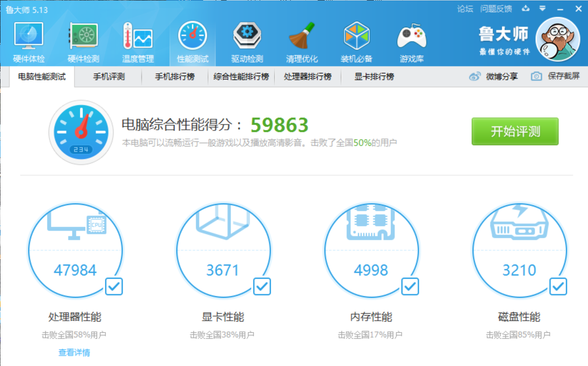Disable the 磁盘性能 checkbox
The height and width of the screenshot is (366, 588).
558,287
